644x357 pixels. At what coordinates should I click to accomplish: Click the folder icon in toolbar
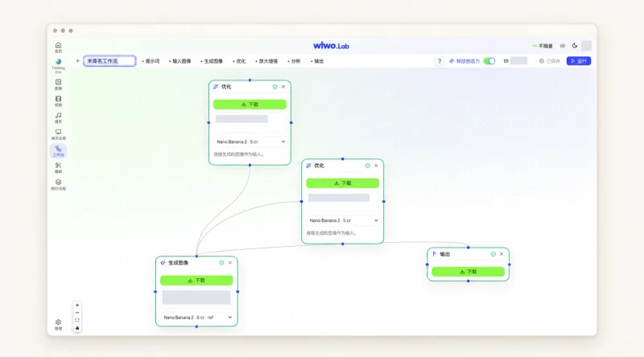tap(506, 61)
